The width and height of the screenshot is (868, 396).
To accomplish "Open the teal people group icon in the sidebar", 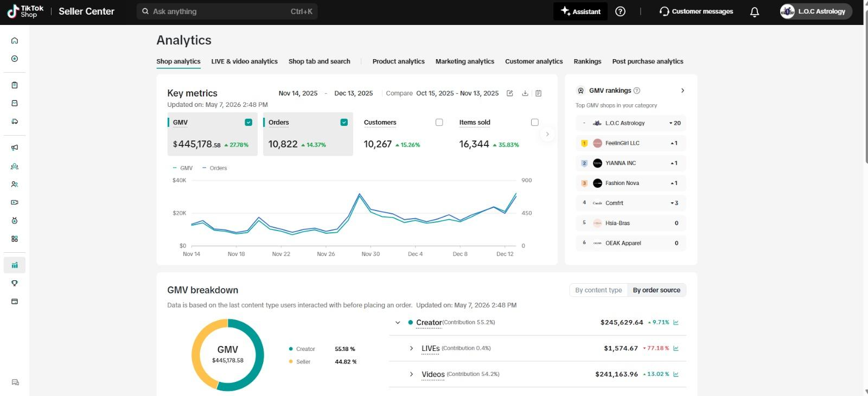I will click(x=15, y=167).
